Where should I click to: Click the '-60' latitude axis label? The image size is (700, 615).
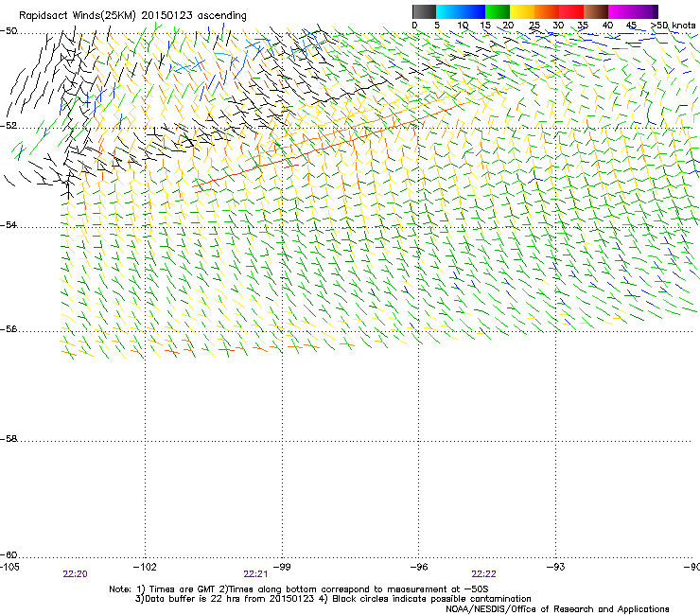9,554
